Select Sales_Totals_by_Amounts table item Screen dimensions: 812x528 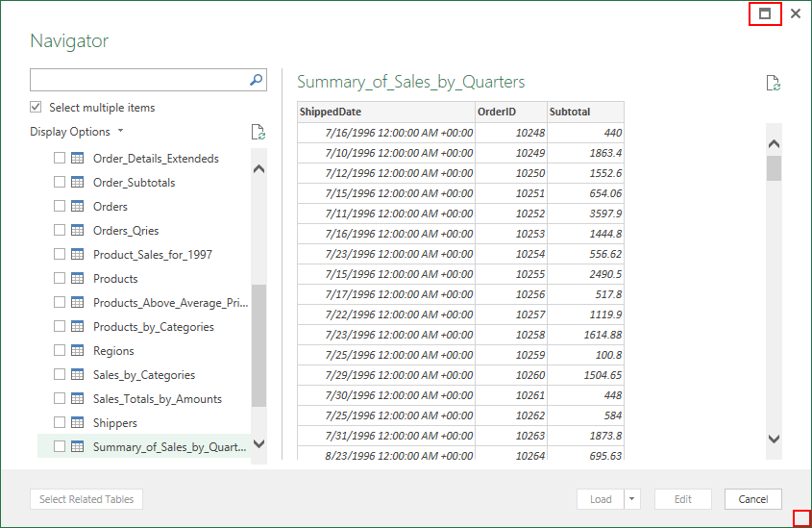pyautogui.click(x=157, y=399)
